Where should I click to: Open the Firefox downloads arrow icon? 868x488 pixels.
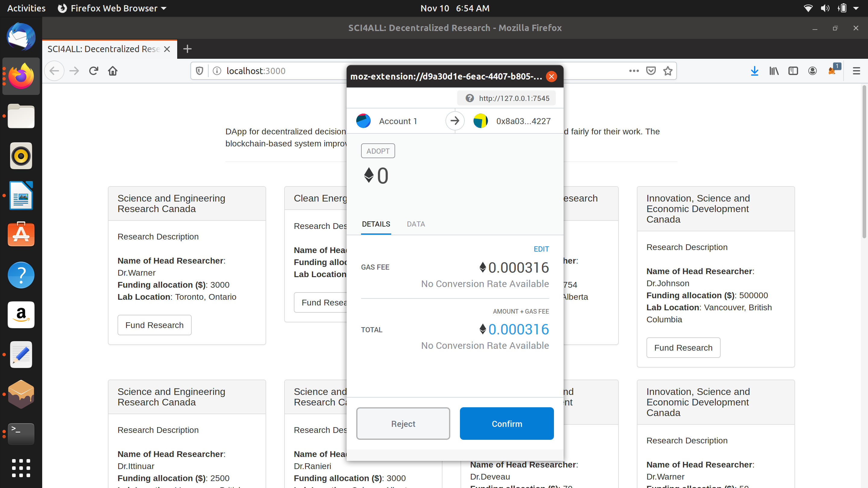click(754, 71)
